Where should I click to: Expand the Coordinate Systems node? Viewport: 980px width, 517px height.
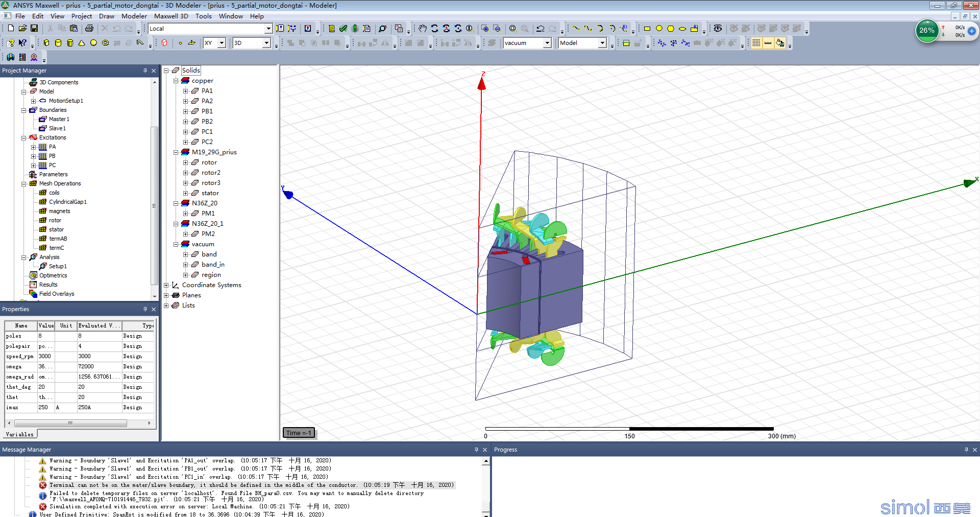166,285
